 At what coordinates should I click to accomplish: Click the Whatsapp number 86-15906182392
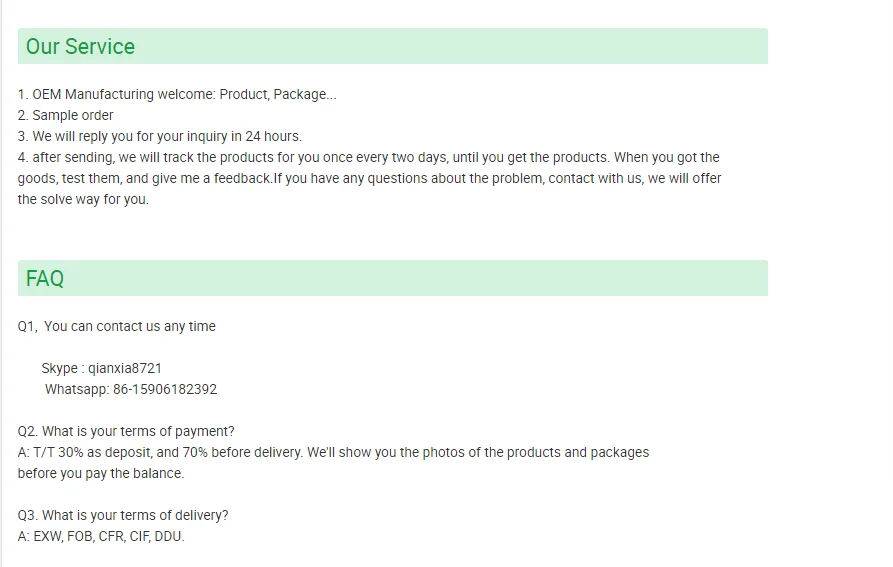point(165,390)
